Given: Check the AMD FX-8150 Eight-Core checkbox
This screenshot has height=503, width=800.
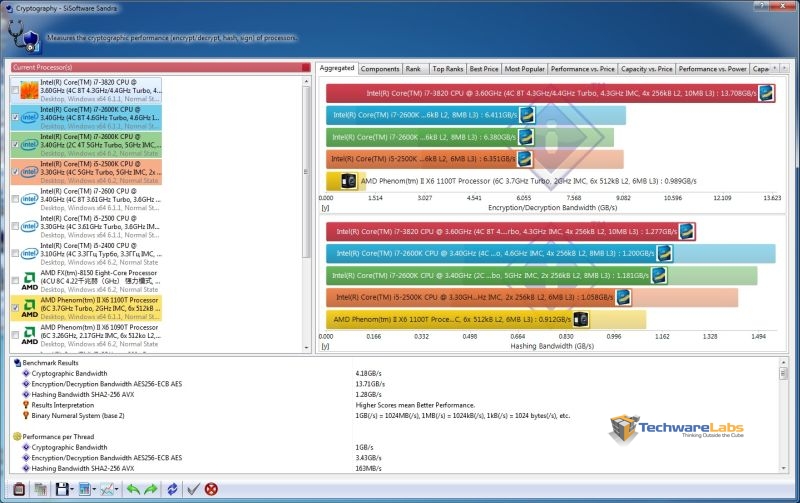Looking at the screenshot, I should 15,281.
